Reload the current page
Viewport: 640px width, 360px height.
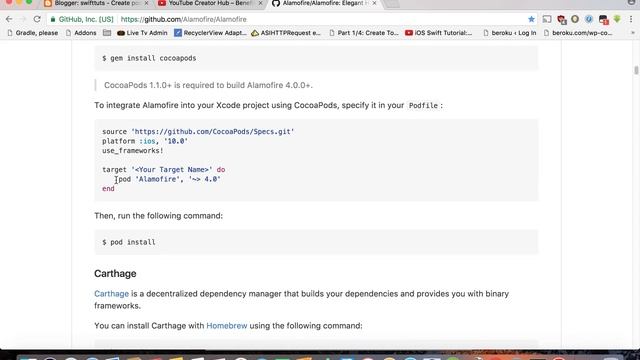click(x=37, y=19)
